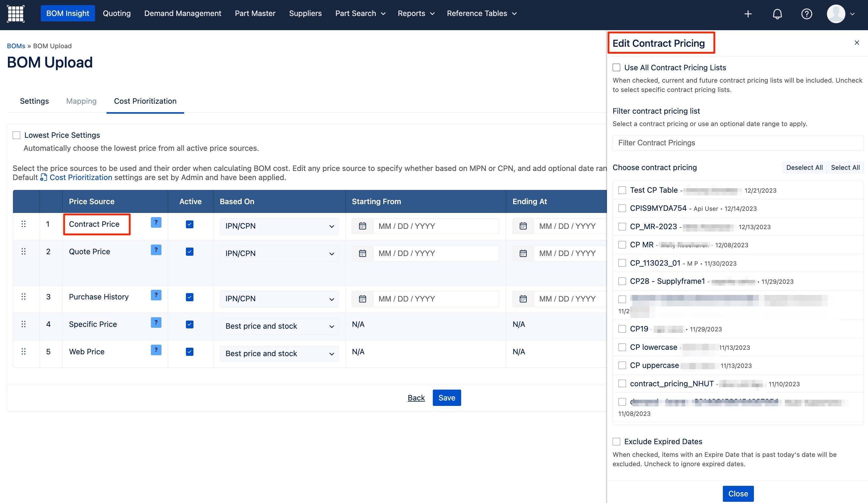Enable Exclude Expired Dates checkbox

616,441
